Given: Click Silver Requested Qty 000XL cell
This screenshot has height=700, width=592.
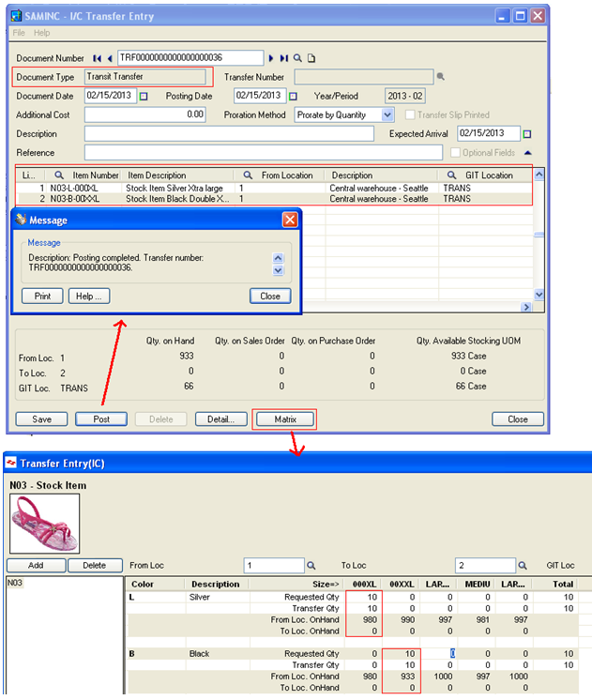Looking at the screenshot, I should coord(364,597).
